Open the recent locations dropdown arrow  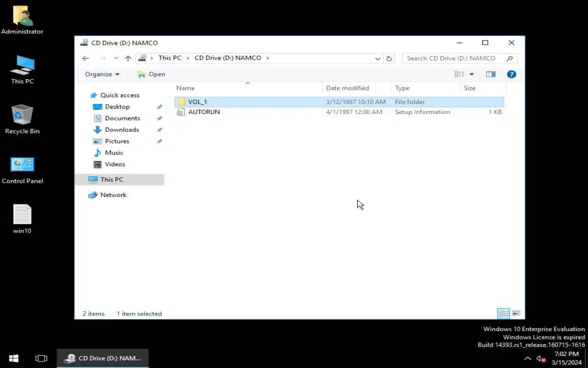[x=116, y=58]
